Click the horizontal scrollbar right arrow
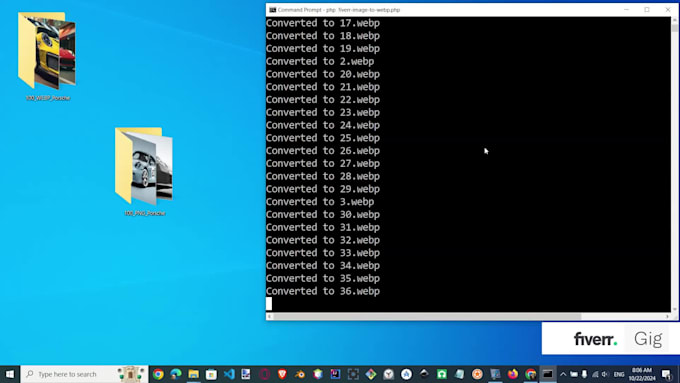The height and width of the screenshot is (383, 680). click(x=667, y=316)
